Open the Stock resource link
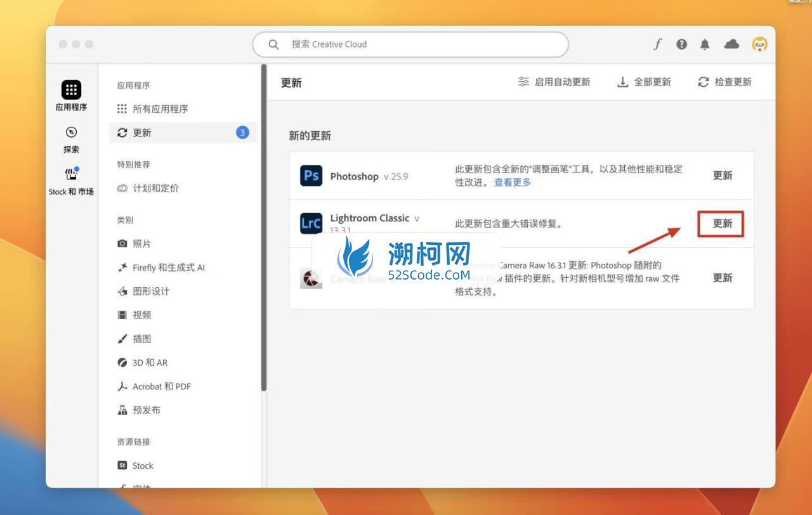The width and height of the screenshot is (812, 515). click(x=183, y=466)
